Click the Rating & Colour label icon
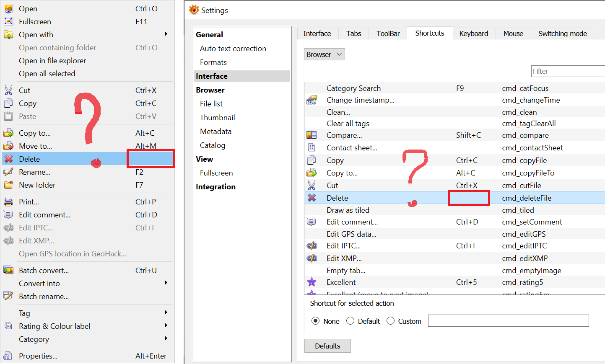The height and width of the screenshot is (364, 605). pyautogui.click(x=8, y=326)
